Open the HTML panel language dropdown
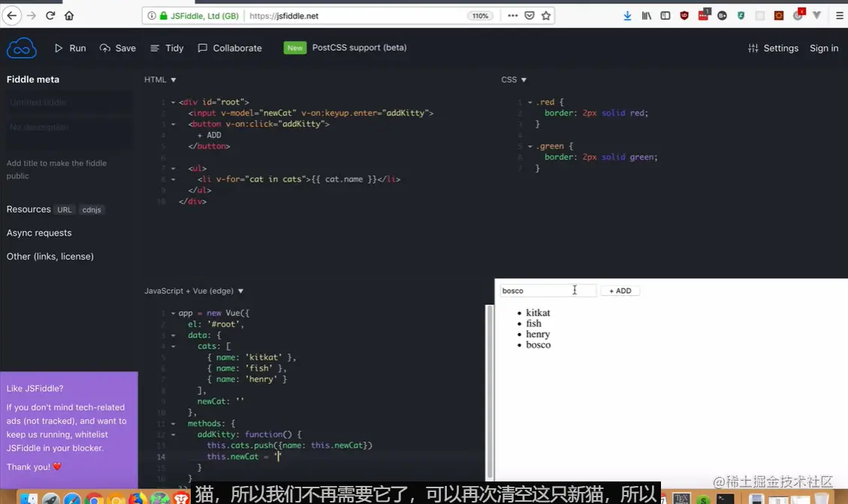848x504 pixels. coord(160,80)
